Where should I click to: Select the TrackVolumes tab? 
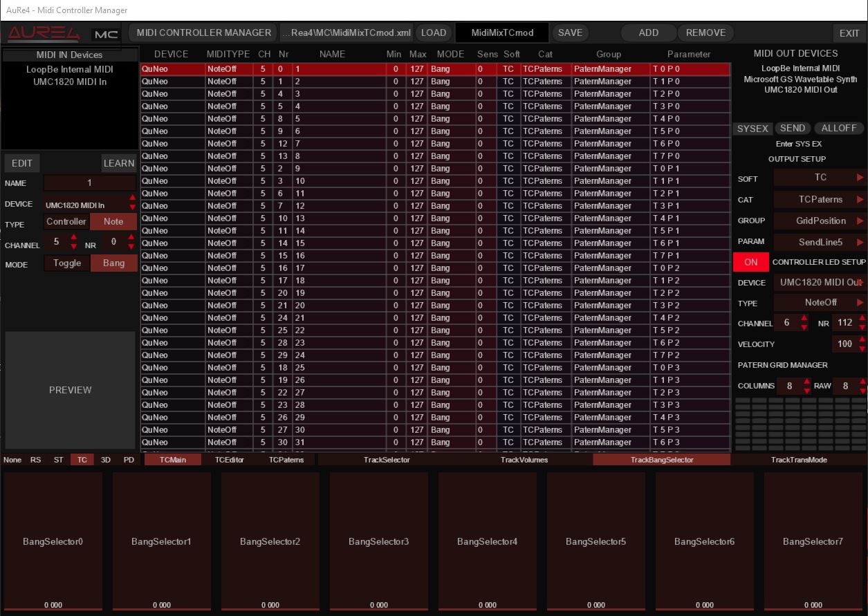[524, 460]
